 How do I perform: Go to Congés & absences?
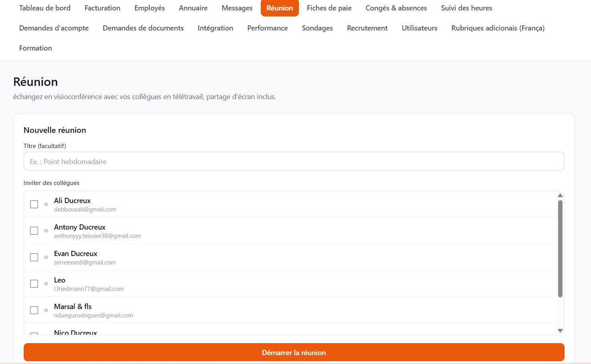tap(396, 8)
